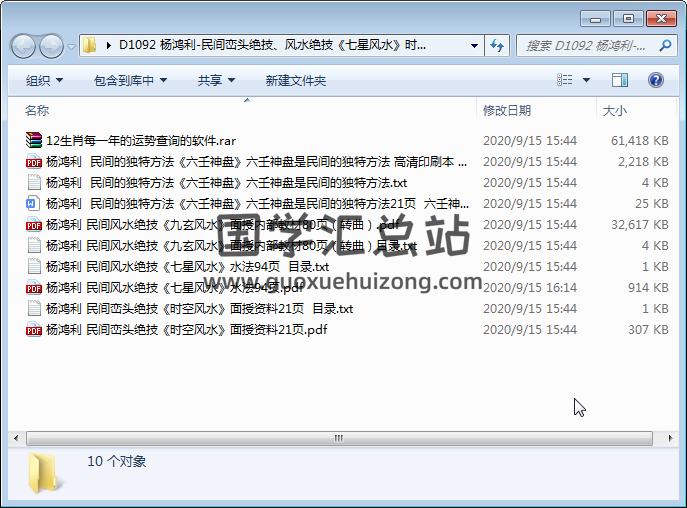Maximize the Explorer window
This screenshot has height=508, width=687.
[x=628, y=19]
